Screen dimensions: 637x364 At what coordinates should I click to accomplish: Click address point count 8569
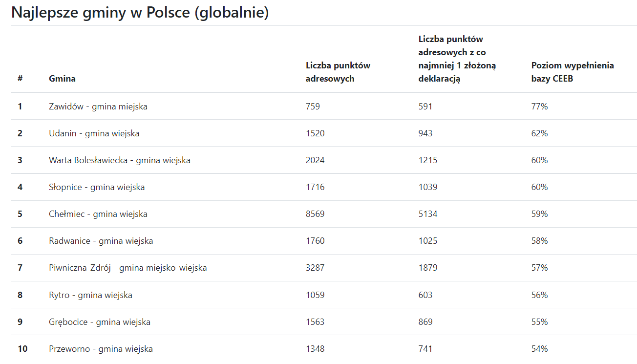point(315,214)
